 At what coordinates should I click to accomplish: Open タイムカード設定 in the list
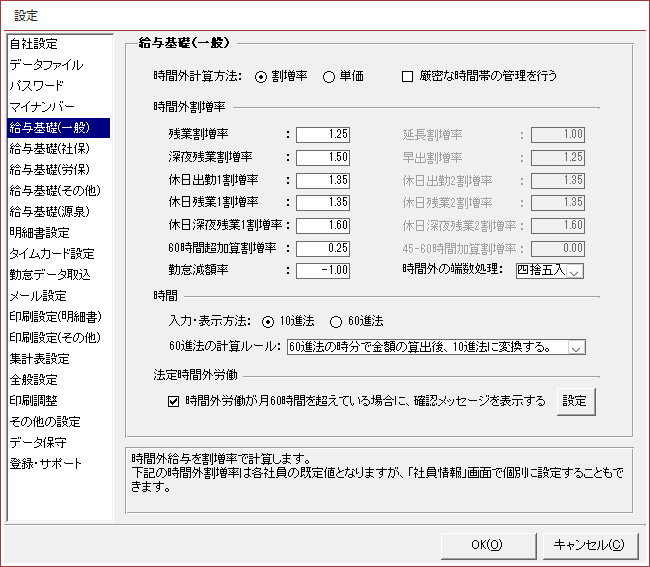(51, 253)
